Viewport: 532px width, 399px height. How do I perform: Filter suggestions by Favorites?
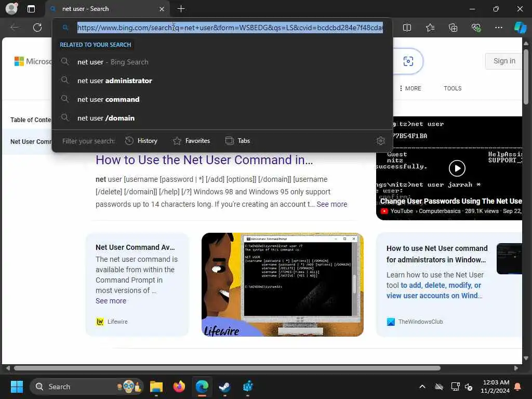click(191, 141)
